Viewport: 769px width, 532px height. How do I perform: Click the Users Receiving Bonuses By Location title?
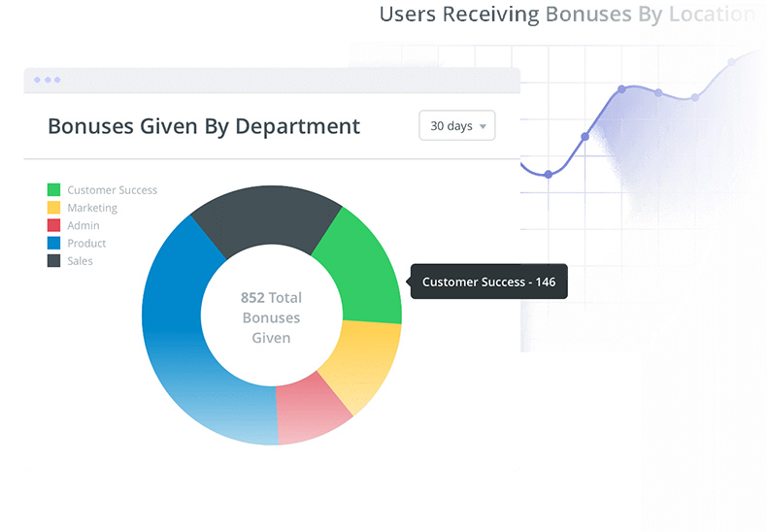[x=567, y=14]
